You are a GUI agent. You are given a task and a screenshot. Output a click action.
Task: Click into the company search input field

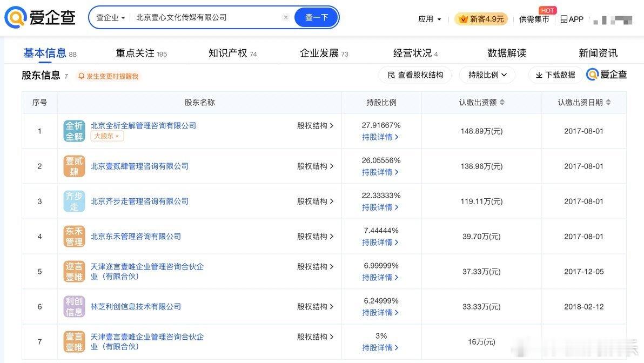pyautogui.click(x=207, y=17)
